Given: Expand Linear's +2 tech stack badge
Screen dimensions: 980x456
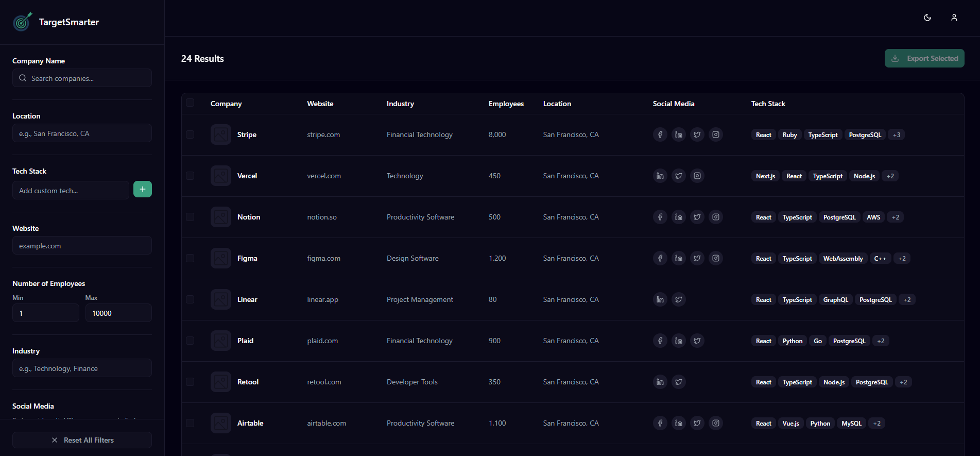Looking at the screenshot, I should tap(907, 300).
